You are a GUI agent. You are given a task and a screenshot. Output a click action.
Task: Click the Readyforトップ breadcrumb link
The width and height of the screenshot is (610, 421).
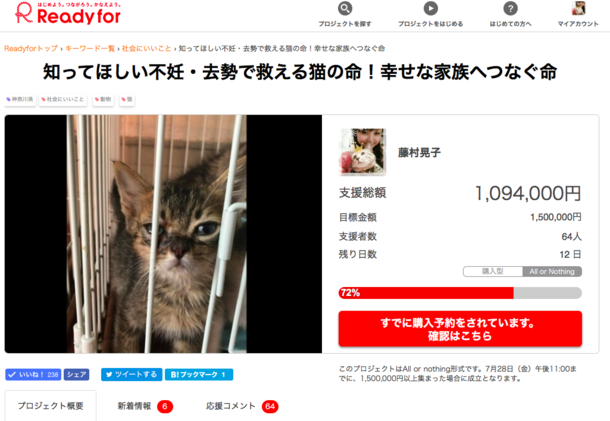[x=31, y=49]
